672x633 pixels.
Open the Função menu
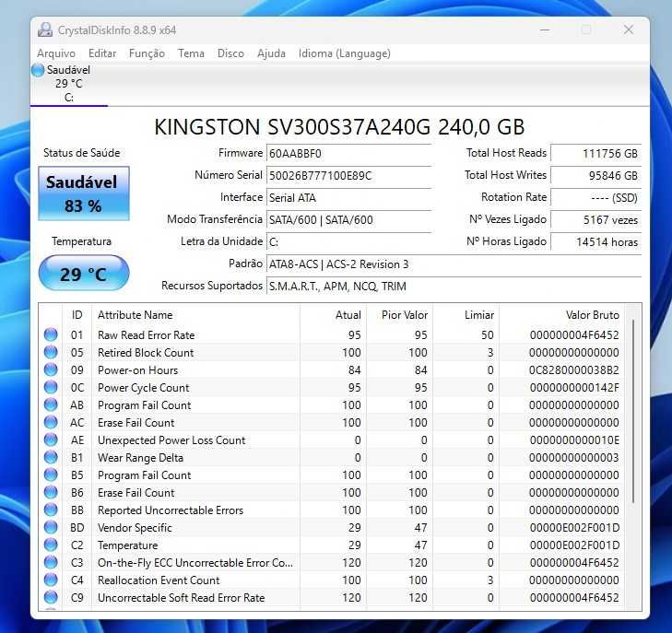147,53
